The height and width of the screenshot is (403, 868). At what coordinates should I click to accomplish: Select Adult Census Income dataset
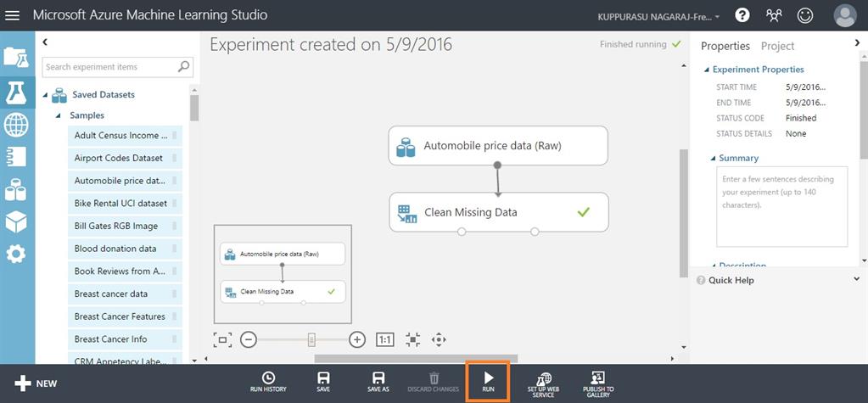pyautogui.click(x=125, y=135)
